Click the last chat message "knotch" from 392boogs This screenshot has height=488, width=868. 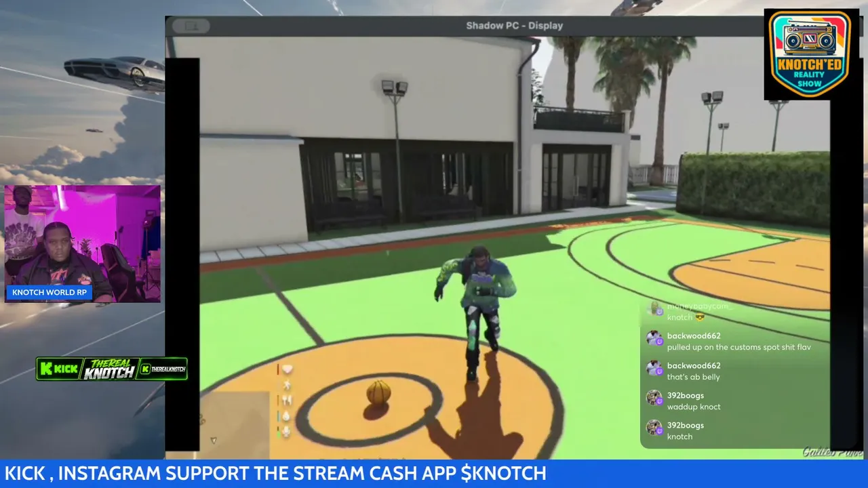[x=679, y=436]
